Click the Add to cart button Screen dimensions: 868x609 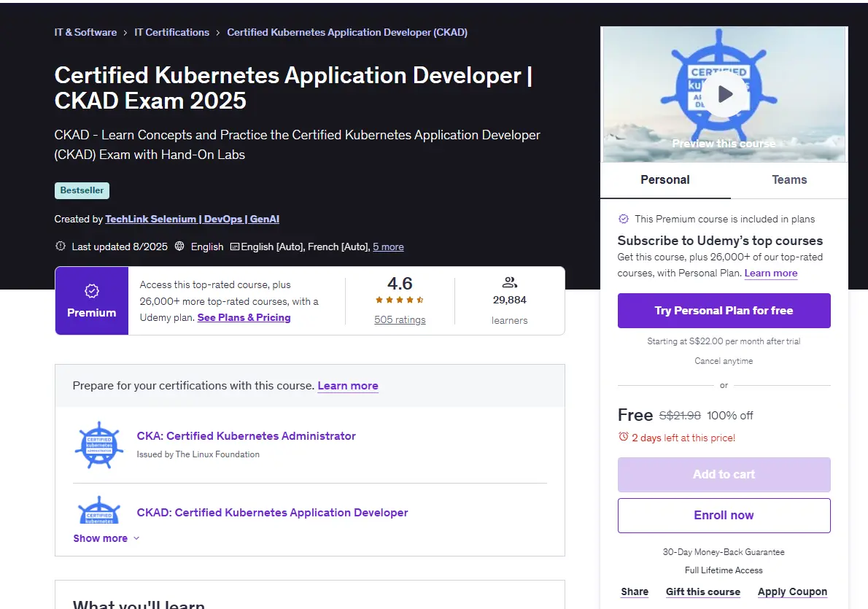coord(724,475)
